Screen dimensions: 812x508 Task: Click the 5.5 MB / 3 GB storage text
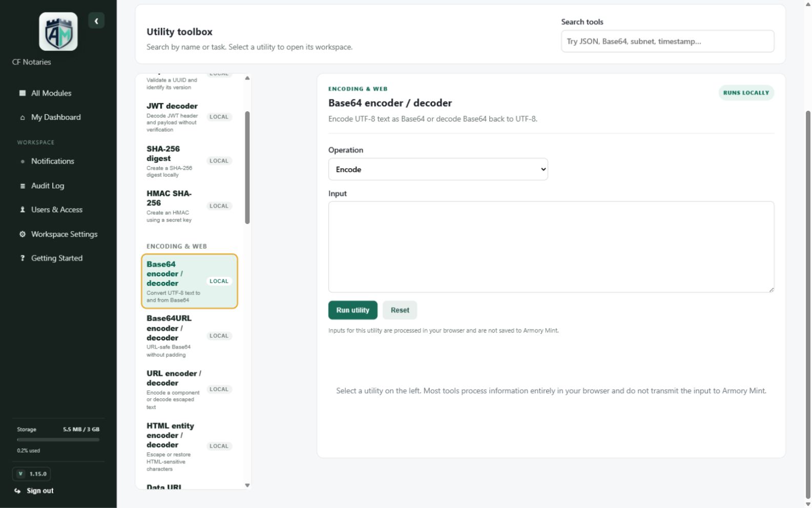(81, 430)
